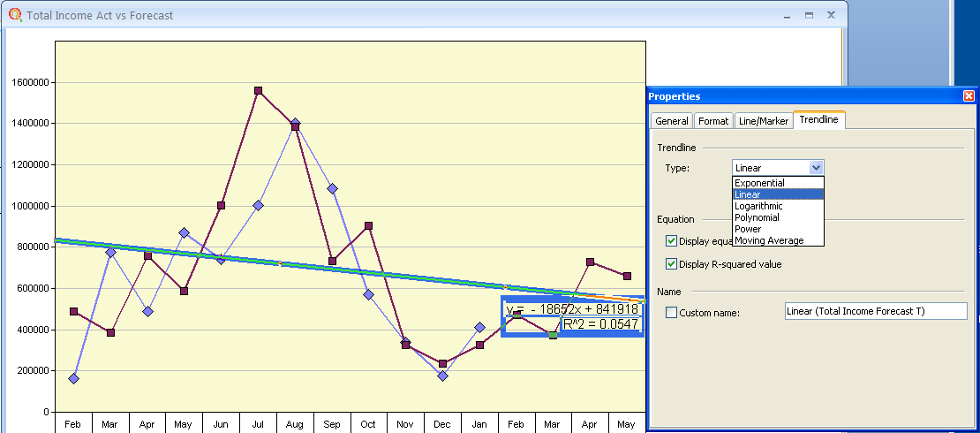Click the R^2 = 0.0547 label
This screenshot has width=980, height=433.
[x=600, y=325]
